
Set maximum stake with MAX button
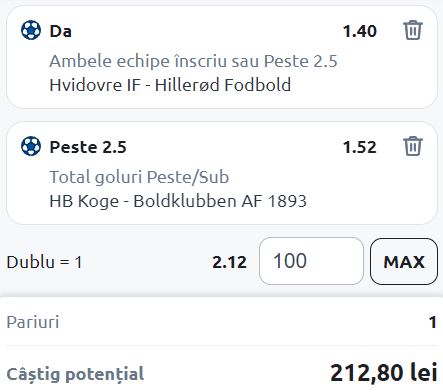404,261
